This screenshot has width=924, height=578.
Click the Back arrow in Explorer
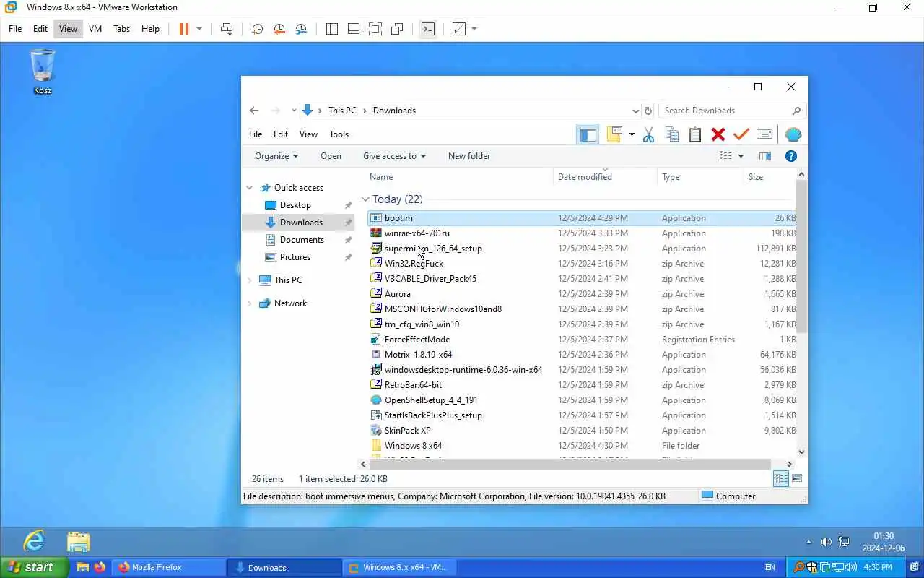254,111
